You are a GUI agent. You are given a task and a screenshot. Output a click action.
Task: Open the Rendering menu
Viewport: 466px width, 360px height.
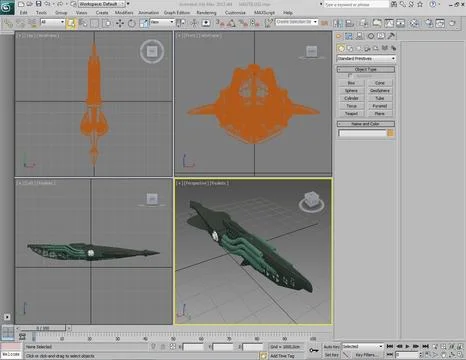[x=206, y=13]
